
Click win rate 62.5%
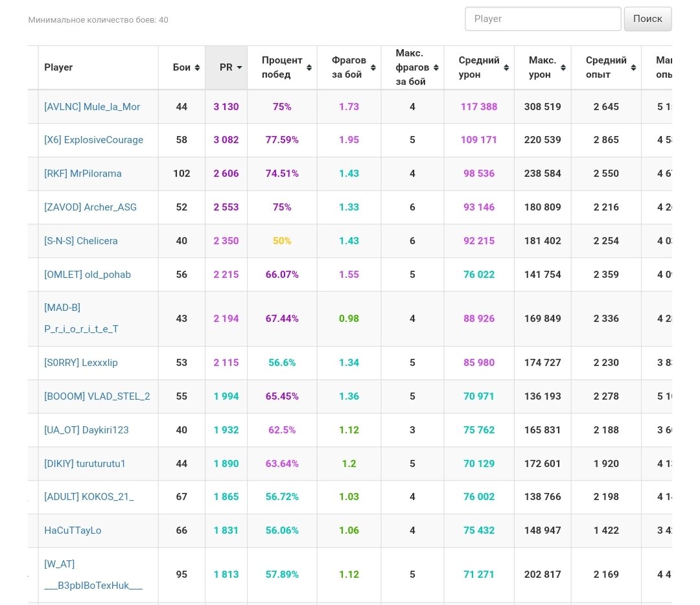(282, 429)
